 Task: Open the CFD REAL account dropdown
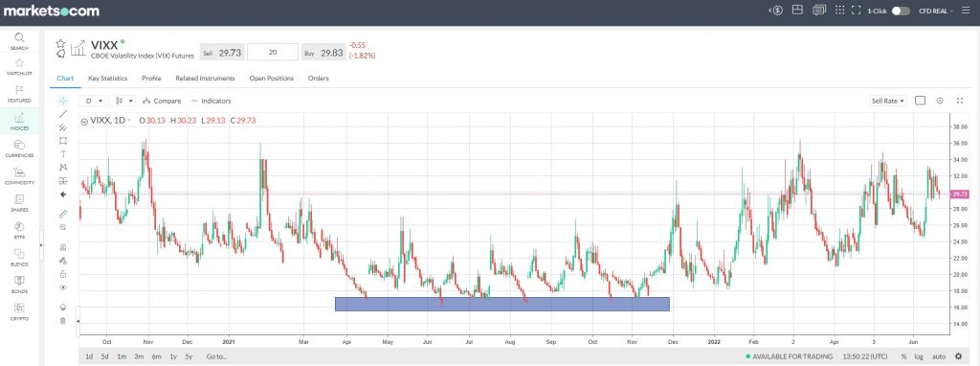[x=936, y=11]
